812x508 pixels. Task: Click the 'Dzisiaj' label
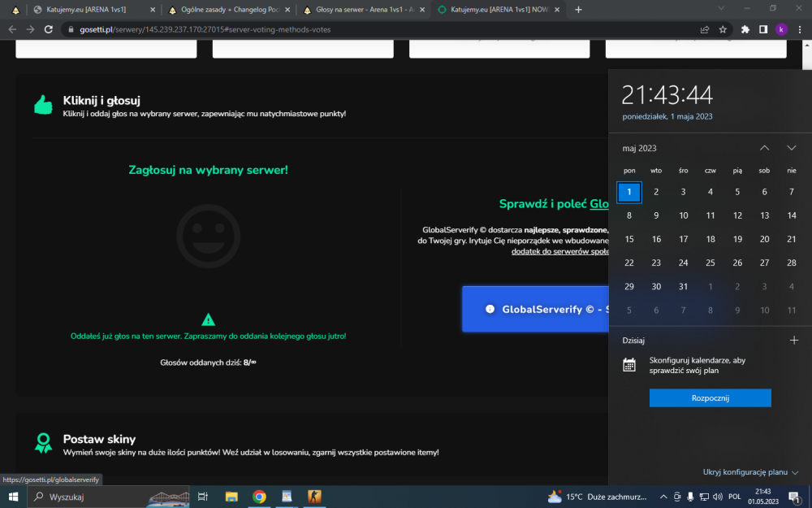coord(633,341)
